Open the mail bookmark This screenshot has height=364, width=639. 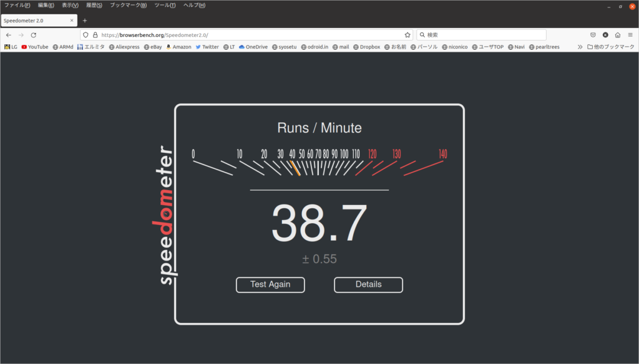[x=341, y=47]
